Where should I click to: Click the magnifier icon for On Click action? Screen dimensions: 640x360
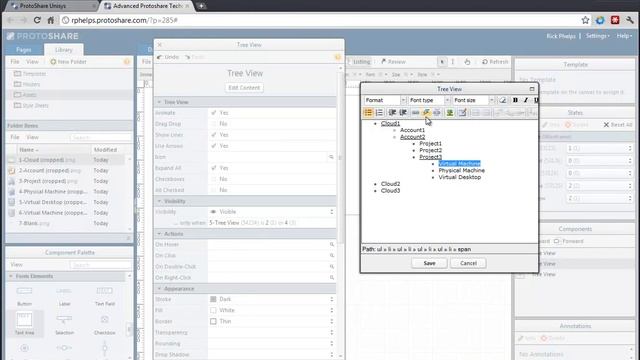click(x=332, y=256)
